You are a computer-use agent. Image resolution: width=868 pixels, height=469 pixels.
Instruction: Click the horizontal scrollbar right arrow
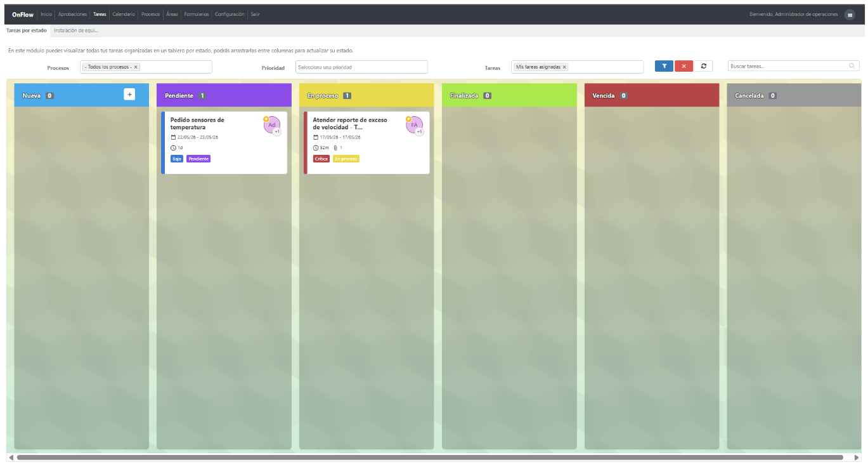tap(857, 458)
